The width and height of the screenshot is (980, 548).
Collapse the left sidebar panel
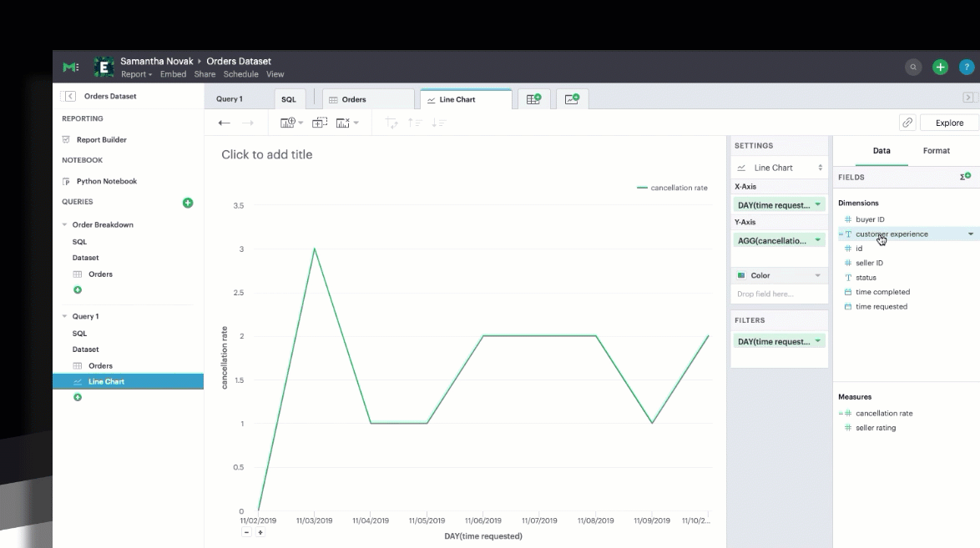[70, 97]
